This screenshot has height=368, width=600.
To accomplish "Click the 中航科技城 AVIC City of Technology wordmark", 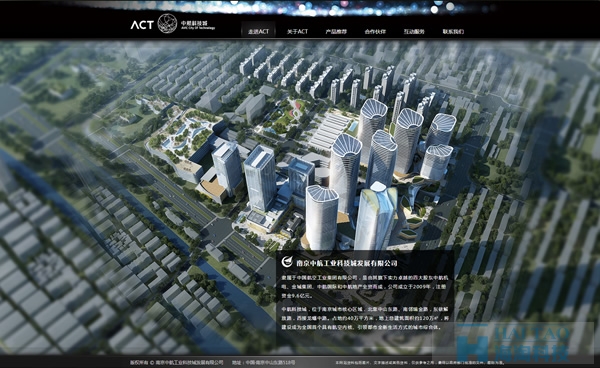I will [198, 25].
